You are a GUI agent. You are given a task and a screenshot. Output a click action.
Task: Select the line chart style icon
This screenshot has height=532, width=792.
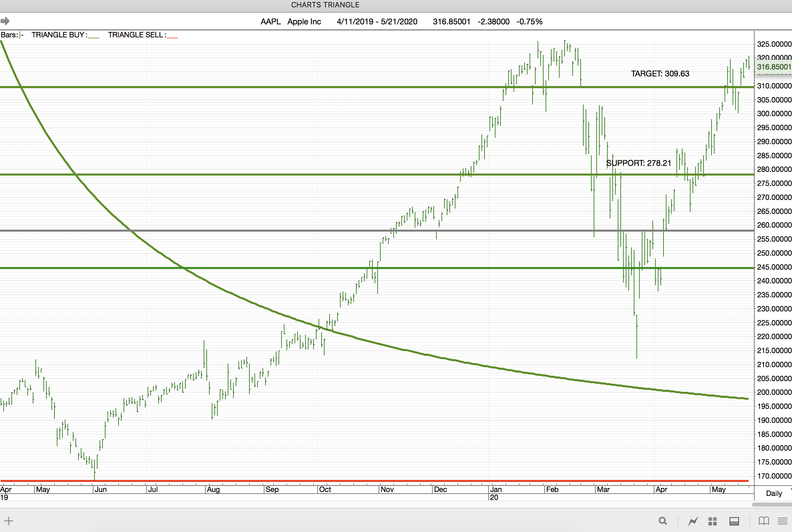tap(693, 521)
